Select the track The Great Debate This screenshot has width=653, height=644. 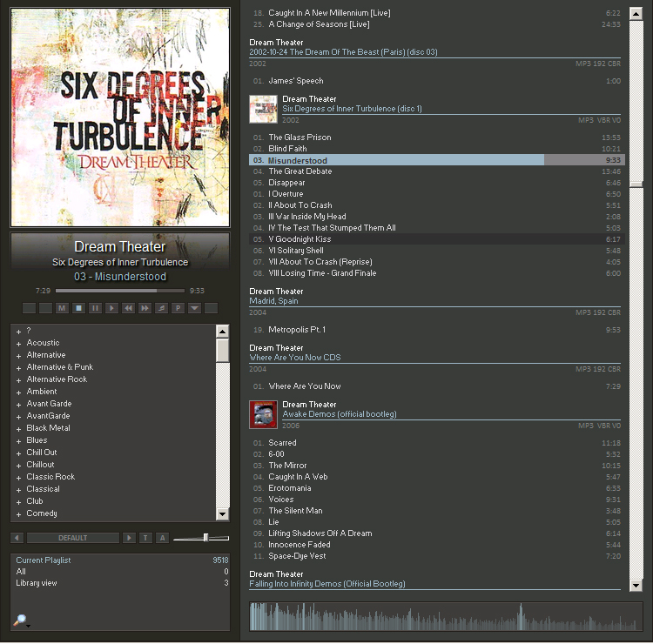click(x=437, y=171)
